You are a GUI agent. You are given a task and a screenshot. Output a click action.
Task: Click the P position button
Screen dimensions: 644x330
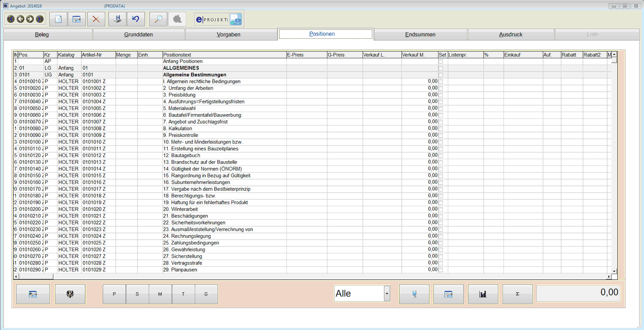coord(114,294)
